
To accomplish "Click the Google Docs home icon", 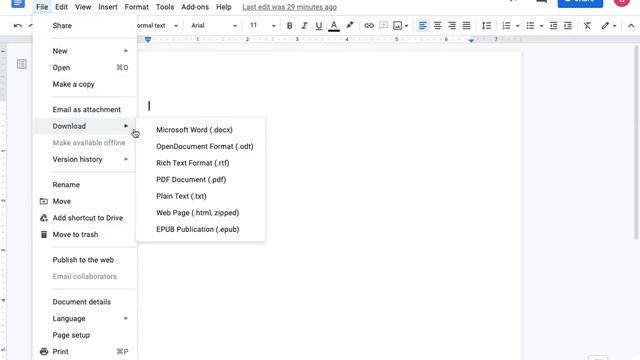I will pos(18,3).
